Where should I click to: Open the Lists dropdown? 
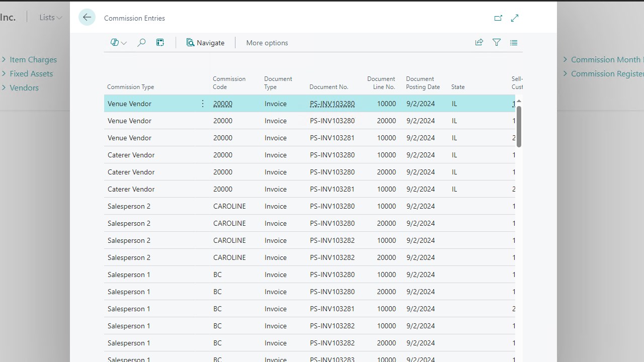click(x=50, y=18)
